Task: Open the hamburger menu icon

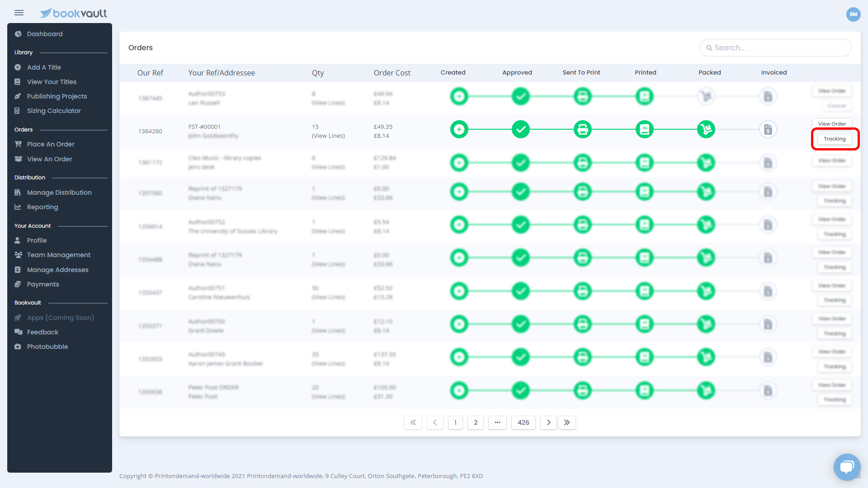Action: coord(19,13)
